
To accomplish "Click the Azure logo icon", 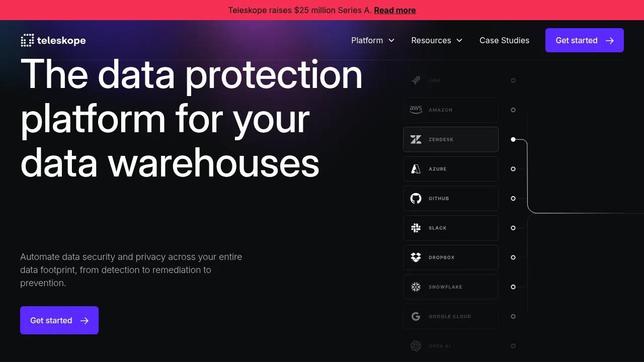I will coord(416,169).
